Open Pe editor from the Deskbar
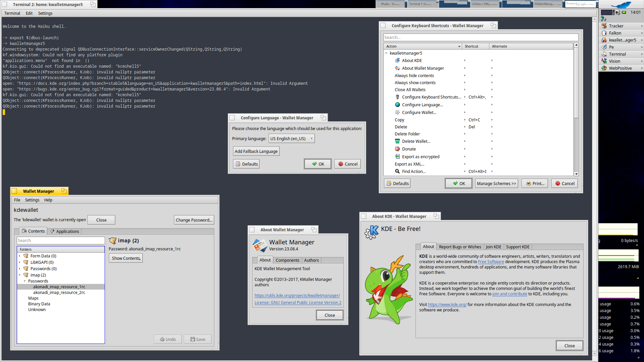The image size is (644, 362). (621, 47)
